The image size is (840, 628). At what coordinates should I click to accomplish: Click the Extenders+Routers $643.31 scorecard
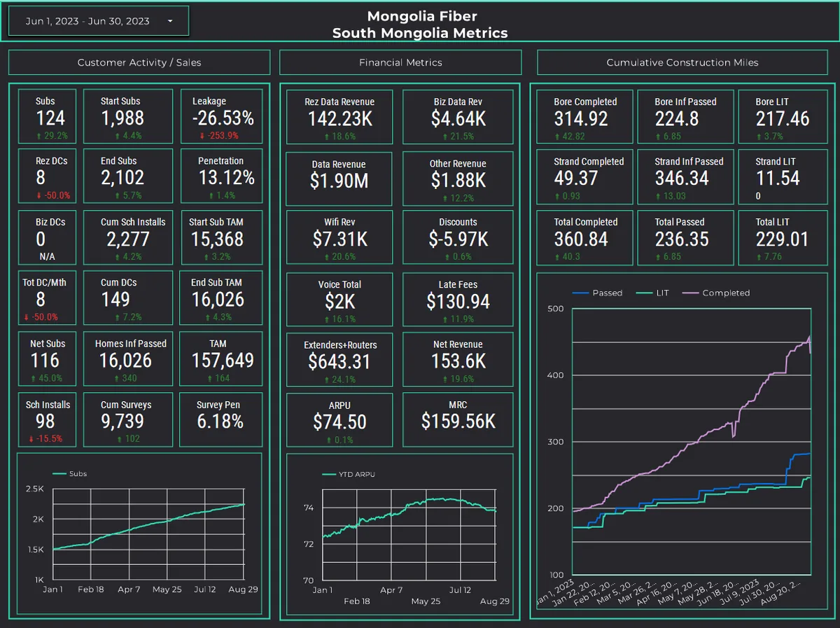tap(339, 360)
